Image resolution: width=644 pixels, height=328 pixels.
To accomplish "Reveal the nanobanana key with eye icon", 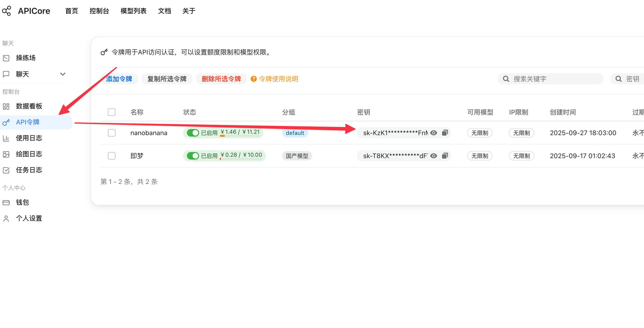I will click(x=434, y=133).
